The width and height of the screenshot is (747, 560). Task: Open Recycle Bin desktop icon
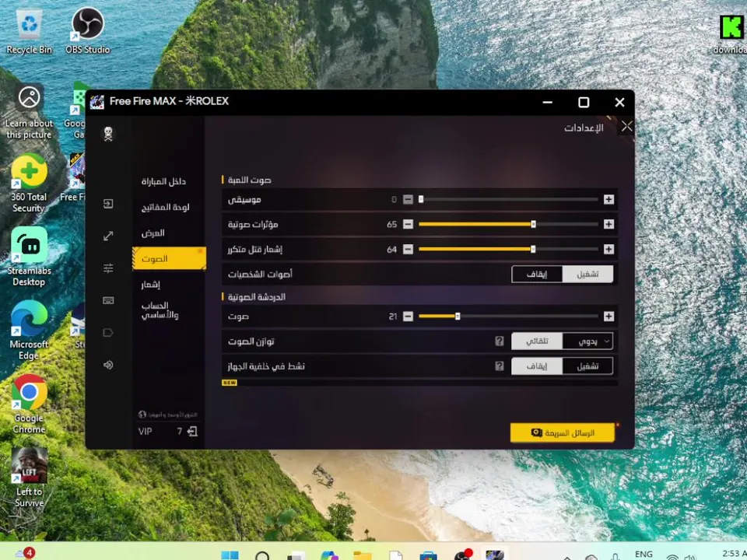[x=29, y=31]
